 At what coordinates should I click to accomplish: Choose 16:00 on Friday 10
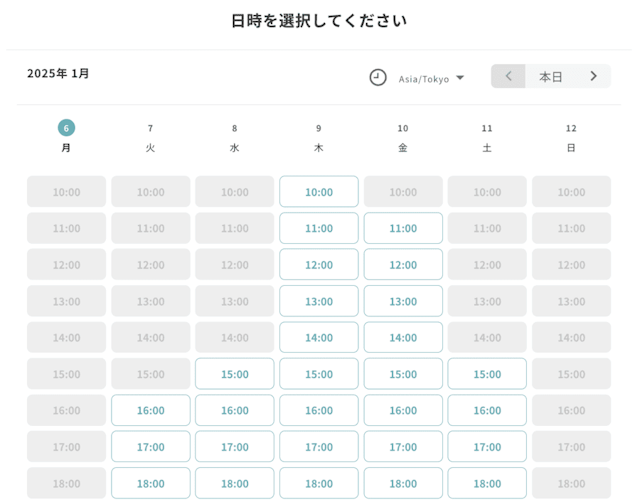coord(403,410)
